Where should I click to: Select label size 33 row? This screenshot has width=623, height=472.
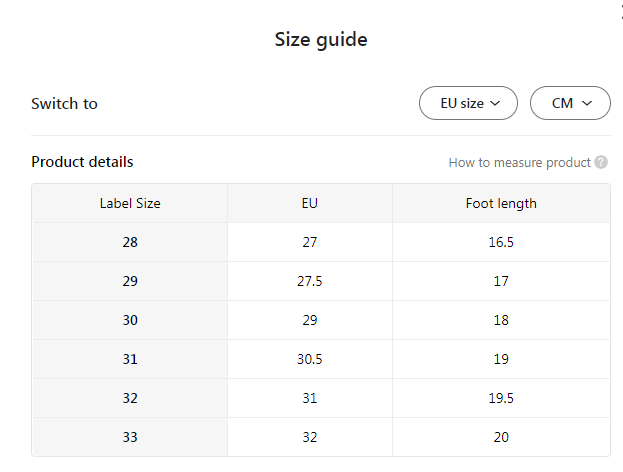130,437
